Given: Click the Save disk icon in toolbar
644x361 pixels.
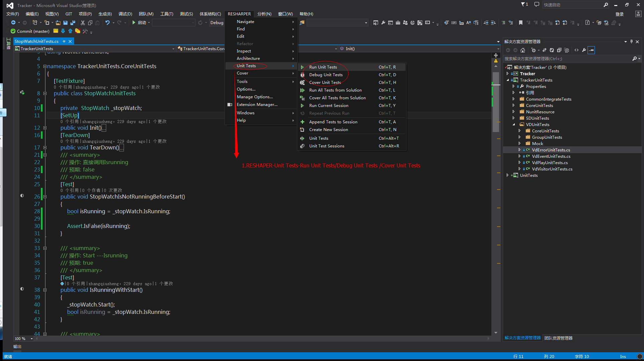Looking at the screenshot, I should (x=65, y=23).
